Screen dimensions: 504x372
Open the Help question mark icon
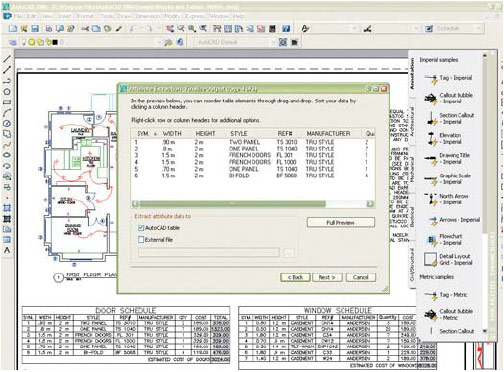(x=286, y=29)
